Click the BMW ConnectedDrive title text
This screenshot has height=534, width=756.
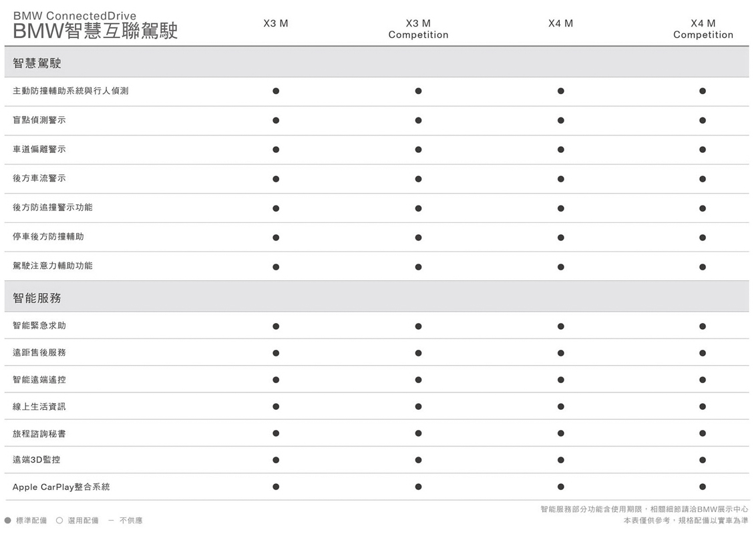(75, 16)
